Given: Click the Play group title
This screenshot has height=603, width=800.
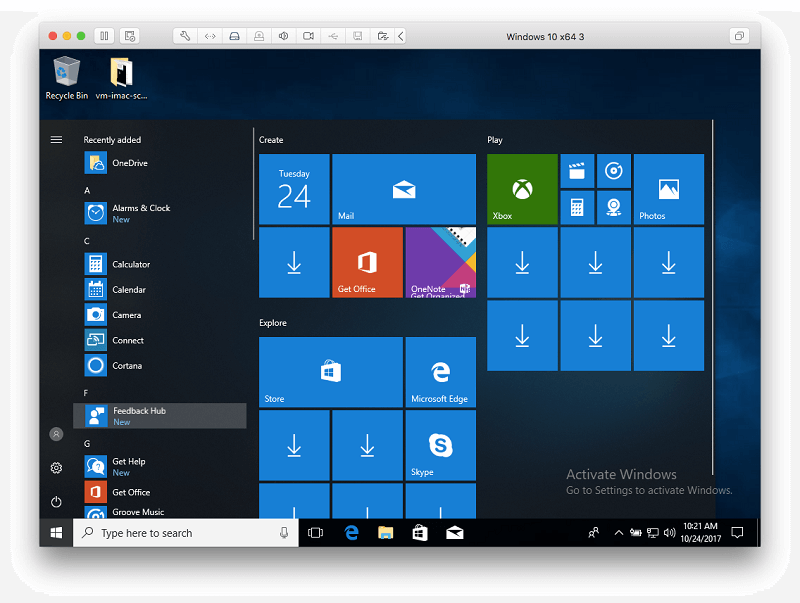Looking at the screenshot, I should pos(495,140).
